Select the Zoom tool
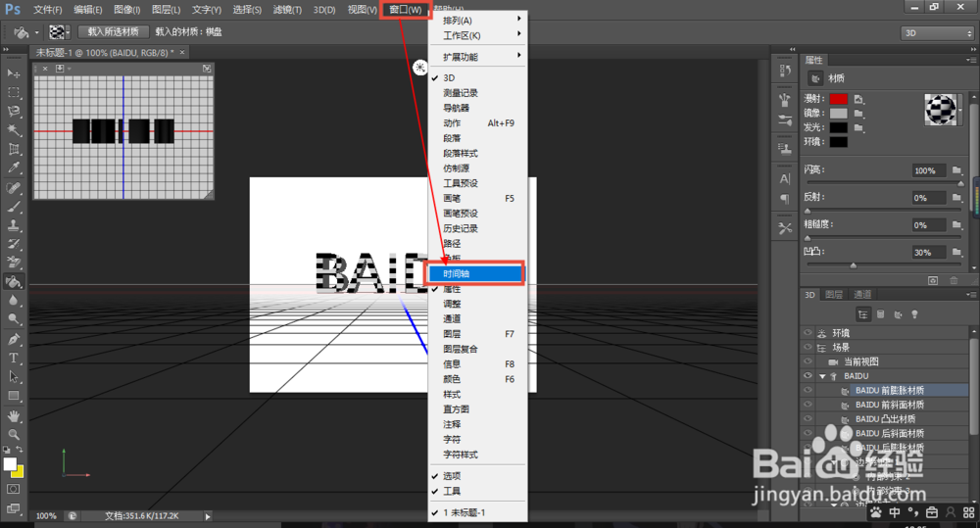 [13, 434]
